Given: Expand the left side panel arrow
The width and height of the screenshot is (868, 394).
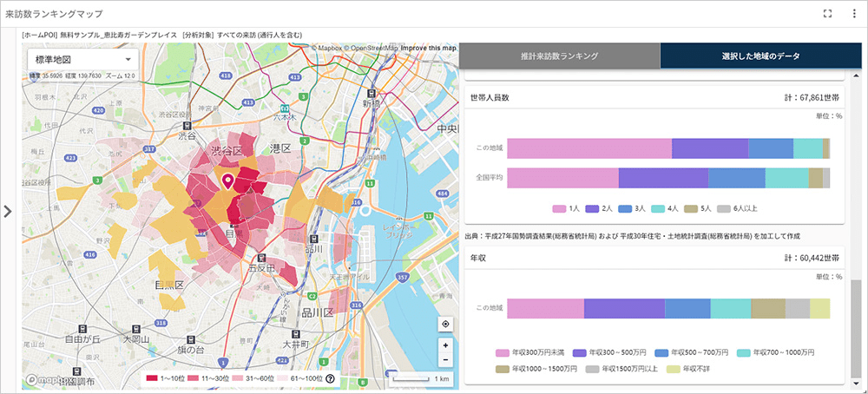Looking at the screenshot, I should click(x=8, y=212).
